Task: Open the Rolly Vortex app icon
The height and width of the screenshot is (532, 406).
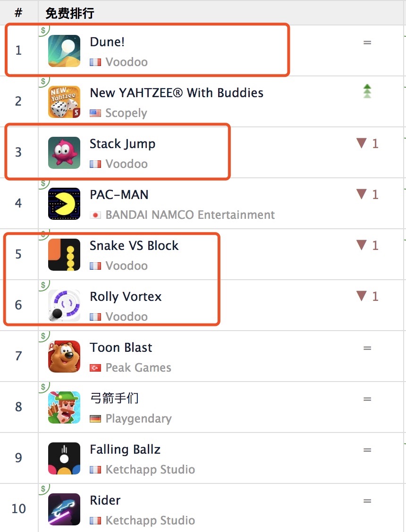Action: (x=64, y=305)
